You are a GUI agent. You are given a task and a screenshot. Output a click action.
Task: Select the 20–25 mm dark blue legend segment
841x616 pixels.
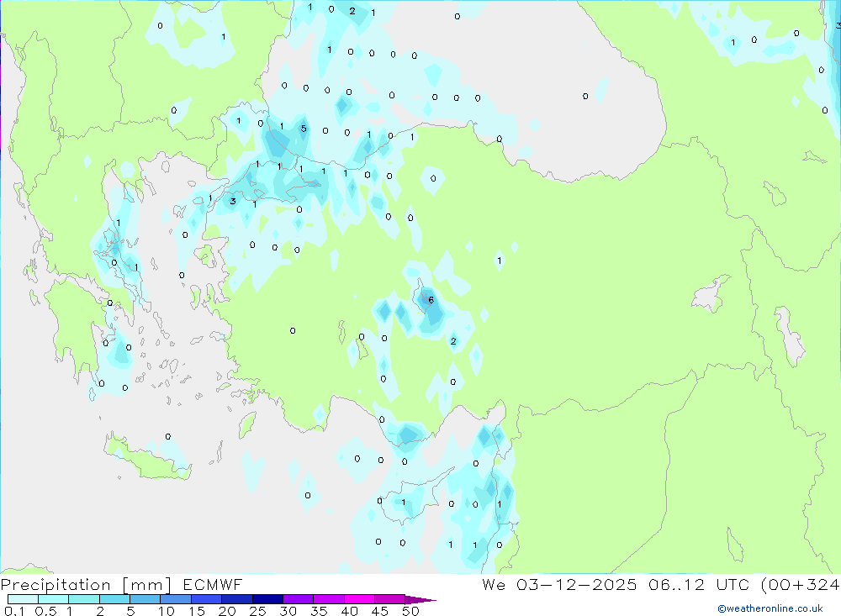(237, 599)
